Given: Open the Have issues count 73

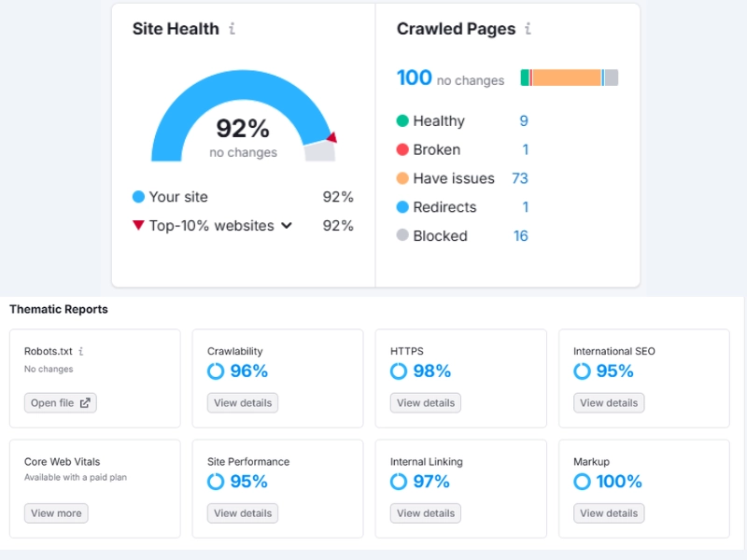Looking at the screenshot, I should (520, 178).
